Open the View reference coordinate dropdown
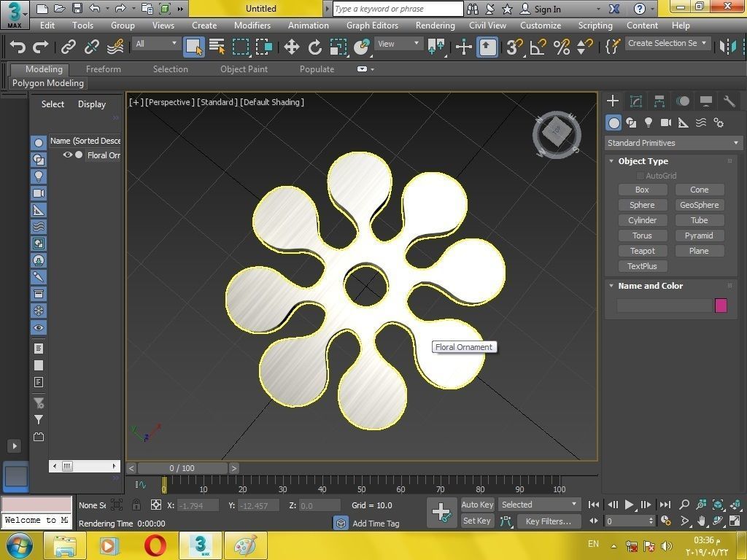 tap(398, 44)
